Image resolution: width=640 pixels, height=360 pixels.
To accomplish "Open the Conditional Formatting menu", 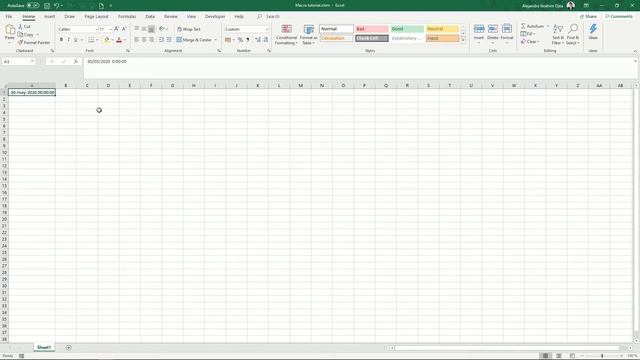I will point(287,34).
